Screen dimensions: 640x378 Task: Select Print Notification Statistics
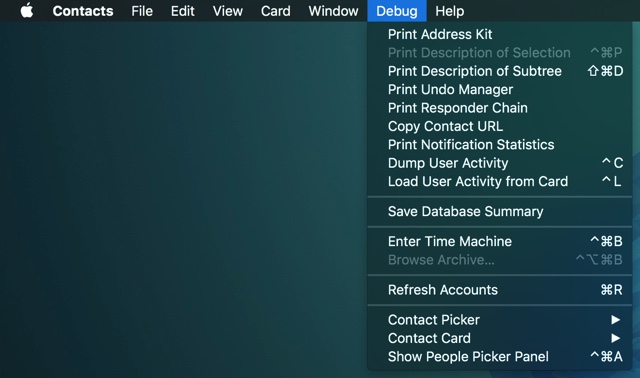pos(500,145)
